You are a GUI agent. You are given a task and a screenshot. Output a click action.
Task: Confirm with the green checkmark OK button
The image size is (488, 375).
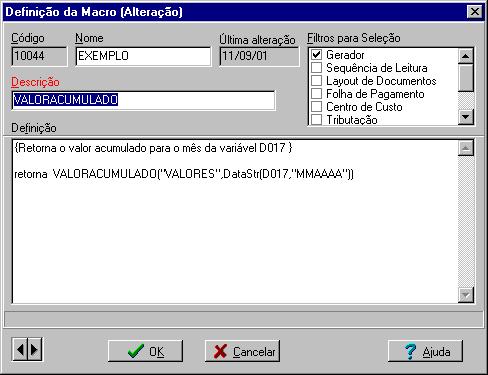[145, 351]
